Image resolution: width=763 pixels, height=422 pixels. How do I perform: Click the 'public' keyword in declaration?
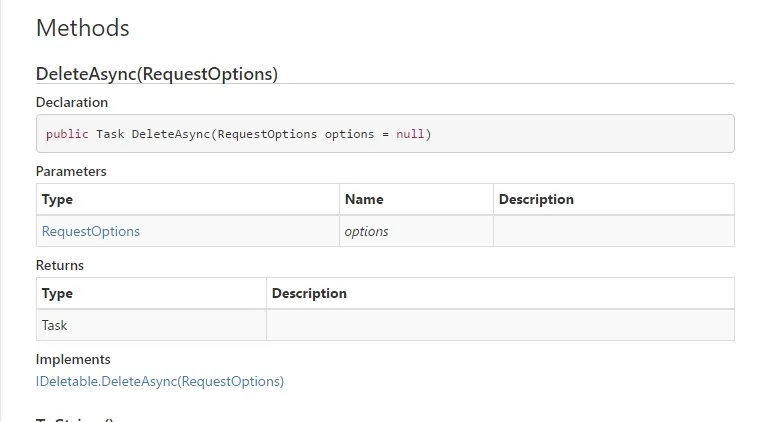(67, 134)
